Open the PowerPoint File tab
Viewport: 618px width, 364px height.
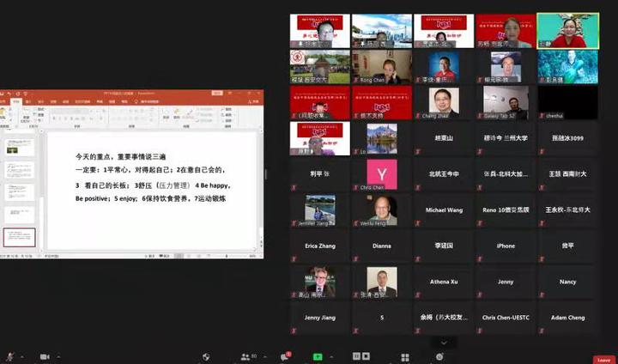(x=4, y=102)
